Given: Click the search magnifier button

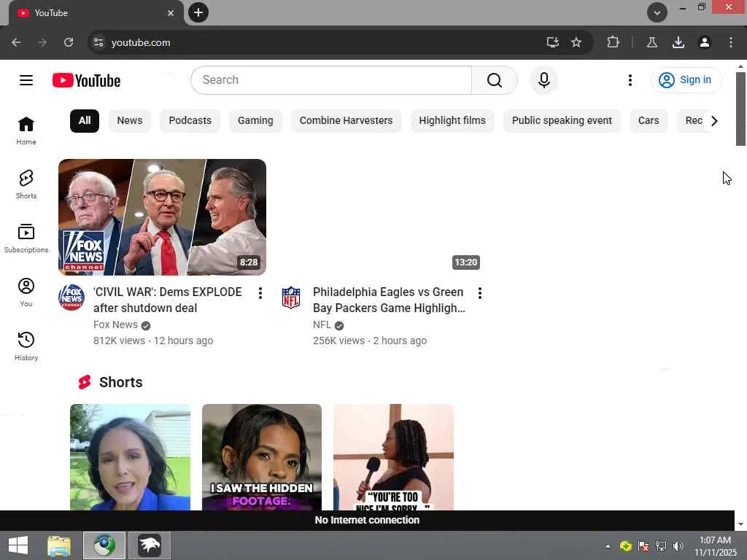Looking at the screenshot, I should click(x=495, y=80).
